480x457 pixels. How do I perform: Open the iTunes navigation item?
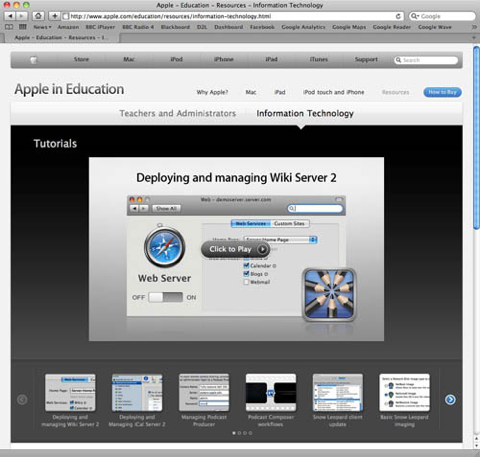319,59
